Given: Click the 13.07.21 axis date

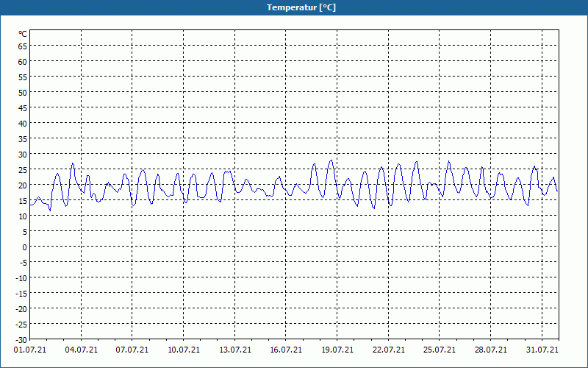Looking at the screenshot, I should tap(234, 350).
